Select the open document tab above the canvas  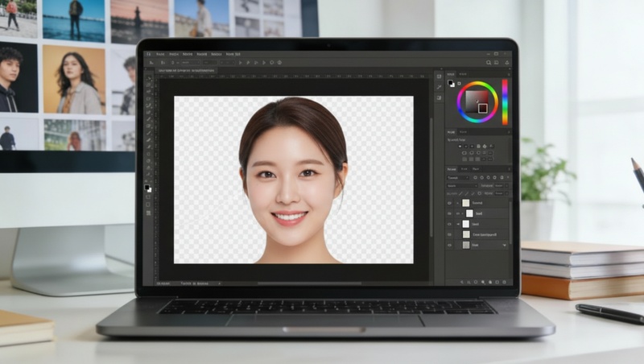tap(185, 71)
